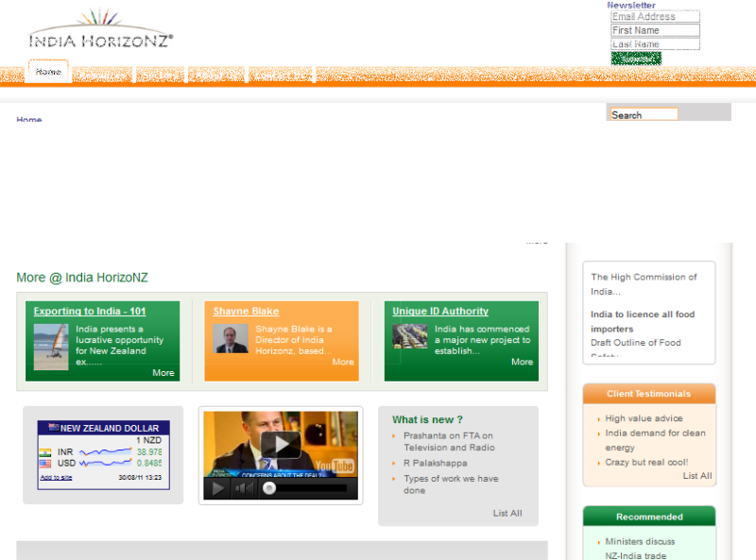This screenshot has height=560, width=756.
Task: Click the Shayne Blake portrait photo
Action: [231, 339]
